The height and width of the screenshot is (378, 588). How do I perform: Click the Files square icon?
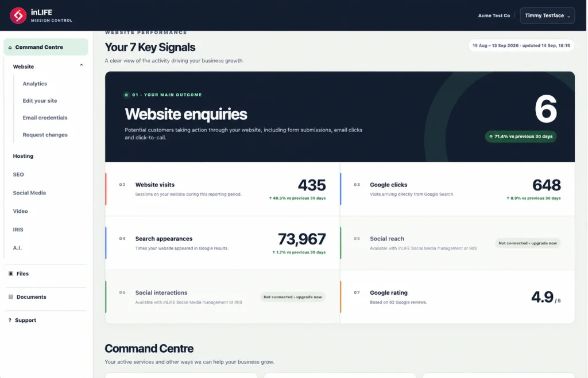tap(10, 274)
